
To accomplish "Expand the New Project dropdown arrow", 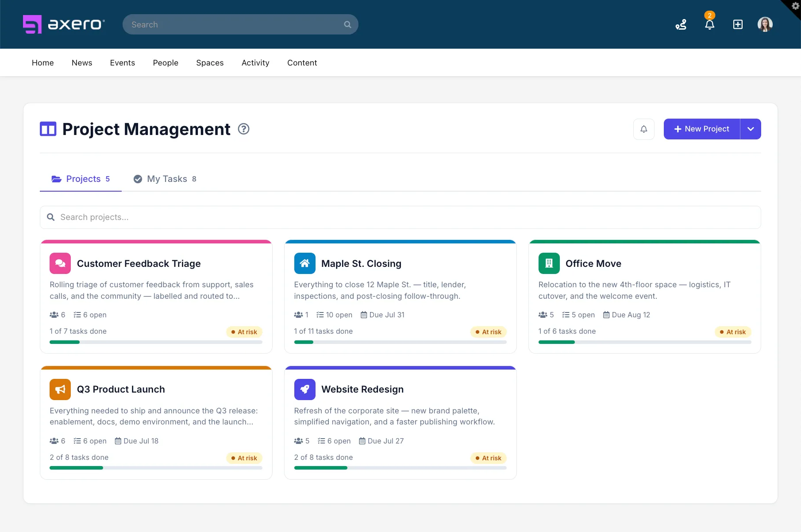I will pos(751,129).
